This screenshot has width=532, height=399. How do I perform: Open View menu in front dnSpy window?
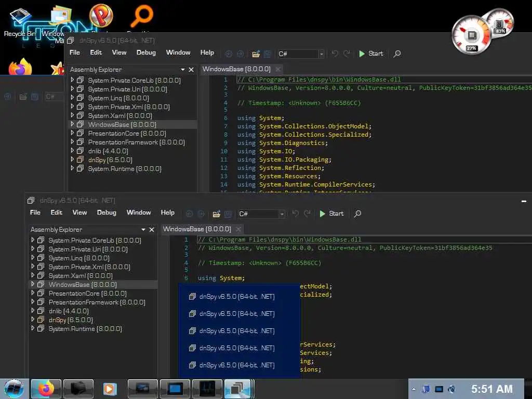[79, 212]
